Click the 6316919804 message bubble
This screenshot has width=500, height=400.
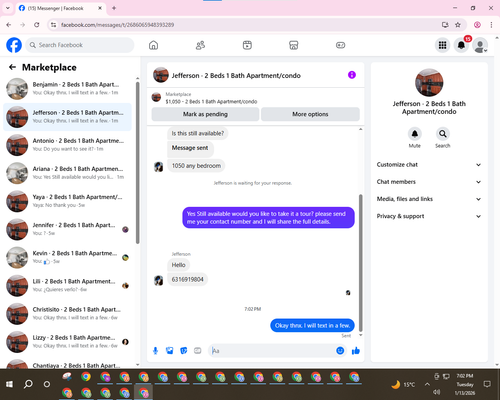tap(187, 279)
